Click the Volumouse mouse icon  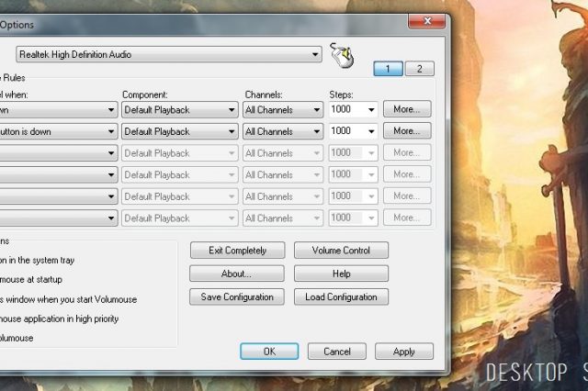(340, 57)
